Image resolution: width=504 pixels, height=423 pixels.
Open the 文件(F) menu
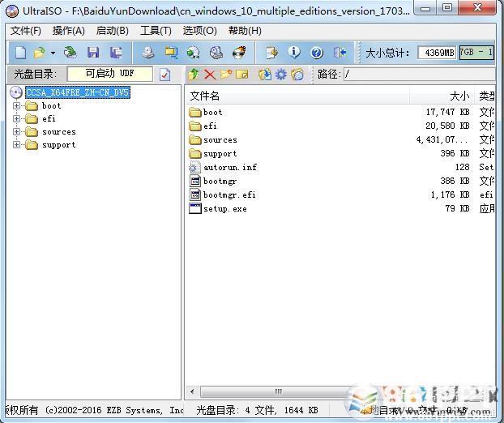pos(26,31)
